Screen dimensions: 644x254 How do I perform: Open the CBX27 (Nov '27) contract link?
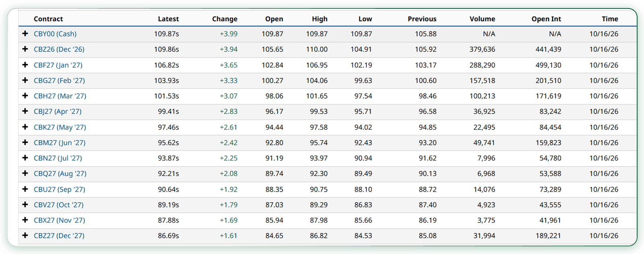pos(60,220)
